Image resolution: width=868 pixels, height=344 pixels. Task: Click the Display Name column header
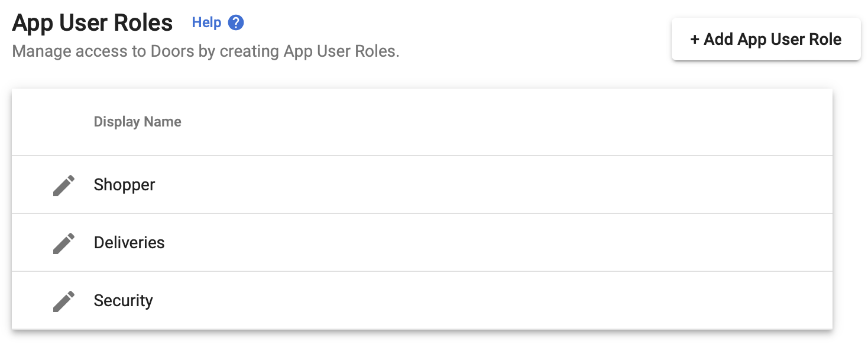137,122
